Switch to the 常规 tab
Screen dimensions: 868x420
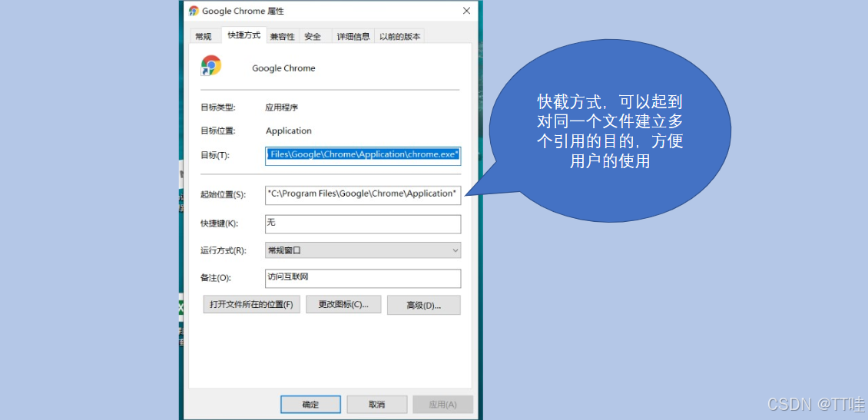coord(204,37)
